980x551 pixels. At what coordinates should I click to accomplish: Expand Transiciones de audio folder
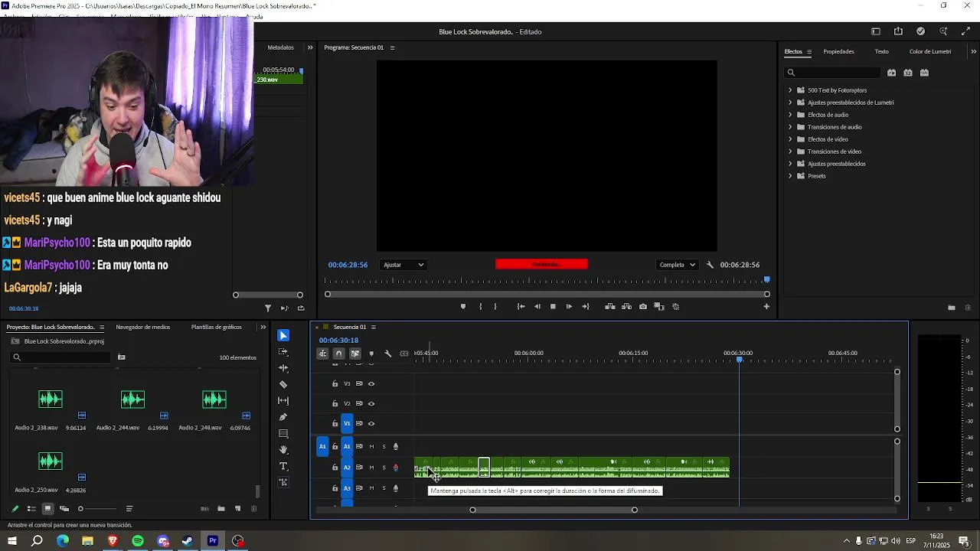coord(790,127)
